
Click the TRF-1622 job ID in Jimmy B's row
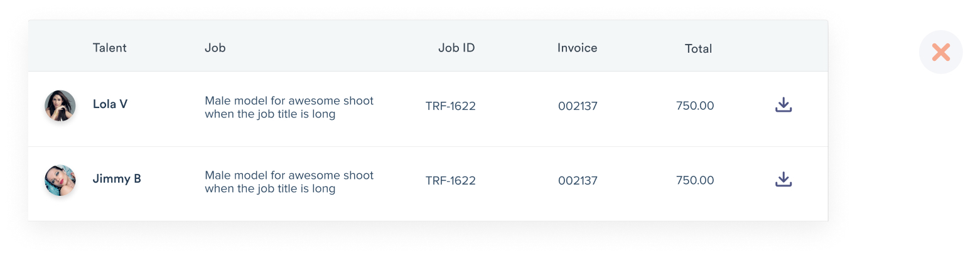(451, 181)
